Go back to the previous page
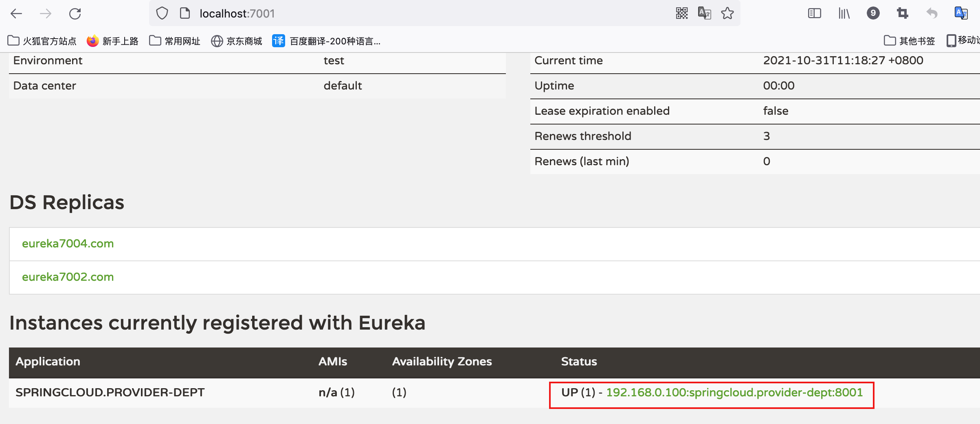Screen dimensions: 980x424 (x=16, y=14)
